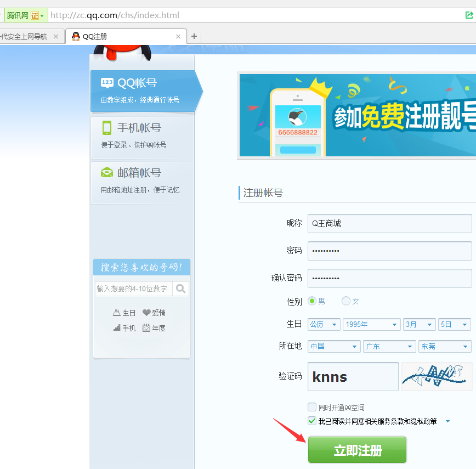This screenshot has height=469, width=476.
Task: Click the 123 speech-bubble icon beside QQ帐号
Action: pos(107,83)
